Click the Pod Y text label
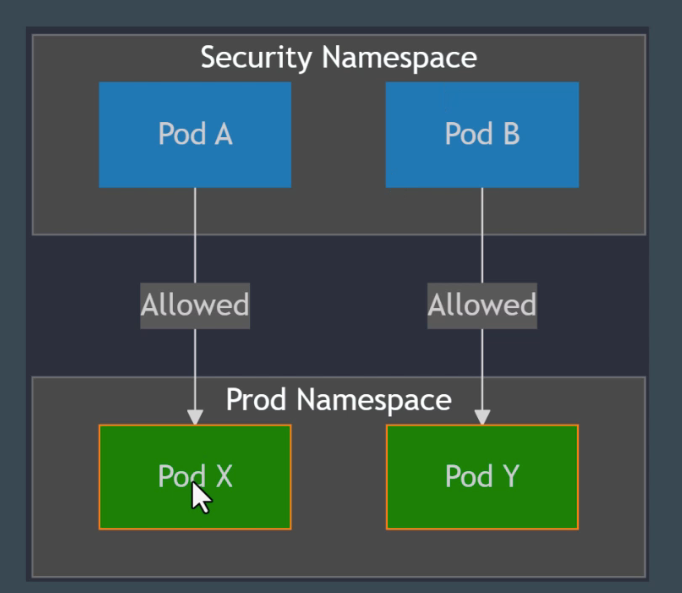The width and height of the screenshot is (682, 593). (482, 477)
